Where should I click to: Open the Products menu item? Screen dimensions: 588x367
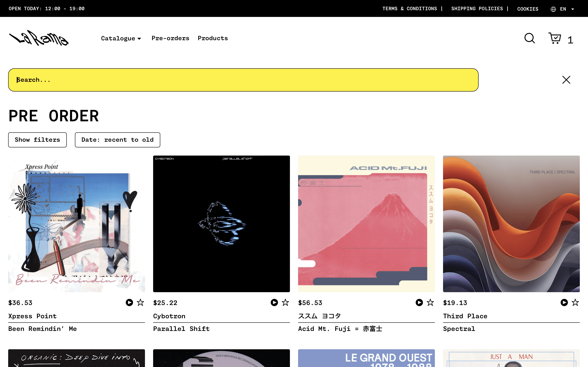(x=213, y=38)
